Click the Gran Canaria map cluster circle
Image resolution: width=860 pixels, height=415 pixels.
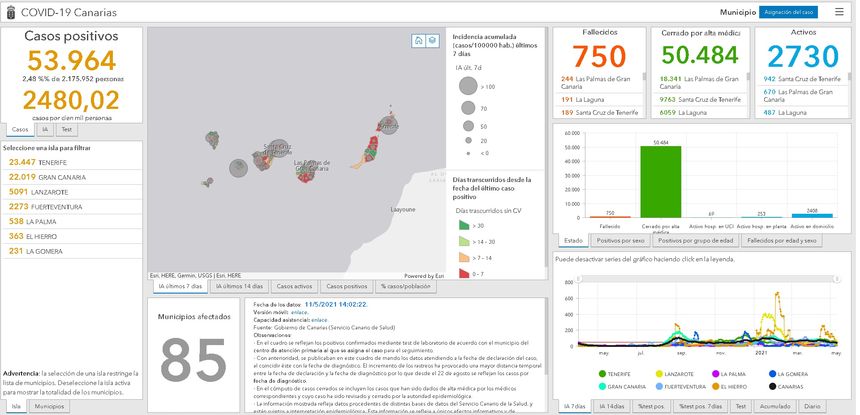coord(305,167)
